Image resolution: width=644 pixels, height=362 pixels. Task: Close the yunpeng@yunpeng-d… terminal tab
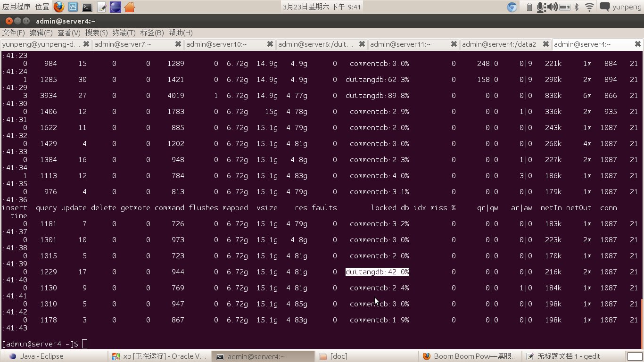coord(86,44)
